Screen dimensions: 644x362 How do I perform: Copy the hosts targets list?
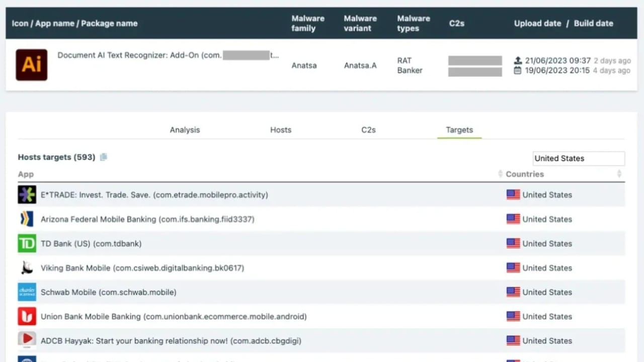(103, 157)
